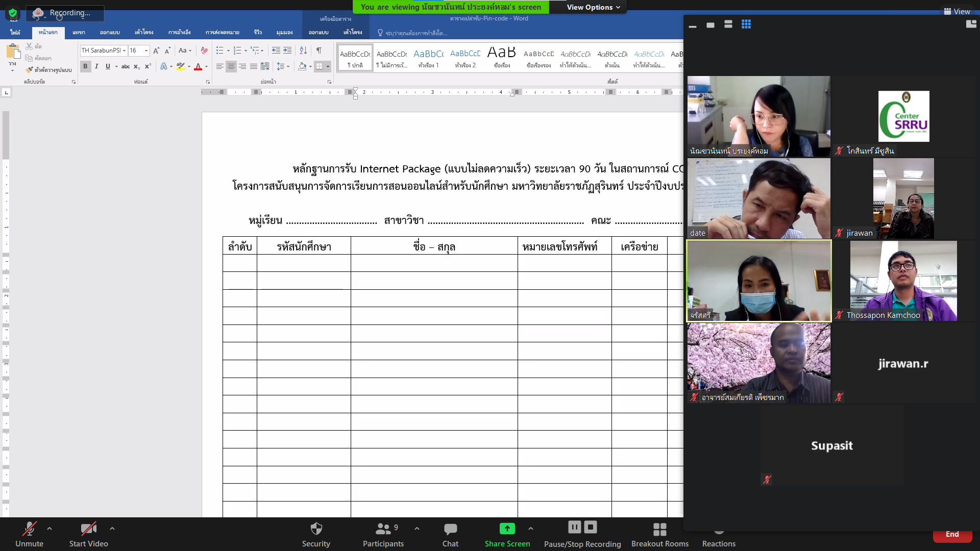980x551 pixels.
Task: Pause the recording with the pause button
Action: [x=574, y=527]
